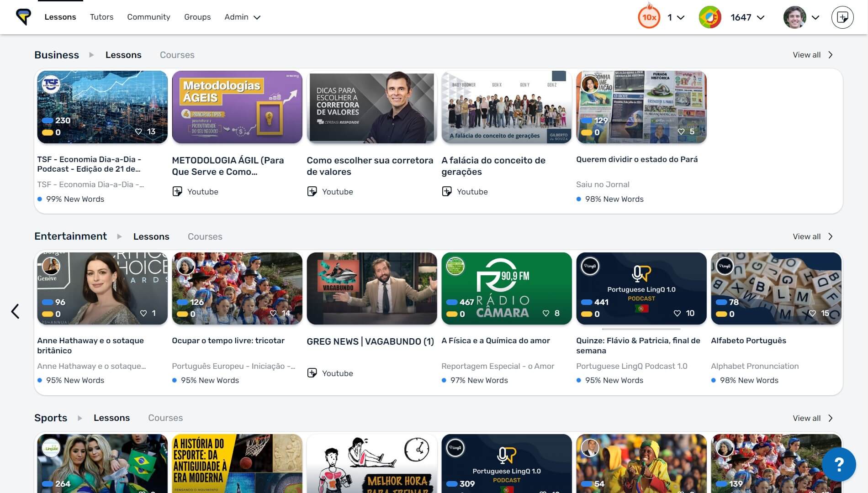Viewport: 868px width, 493px height.
Task: Expand the profile menu chevron
Action: pos(815,18)
